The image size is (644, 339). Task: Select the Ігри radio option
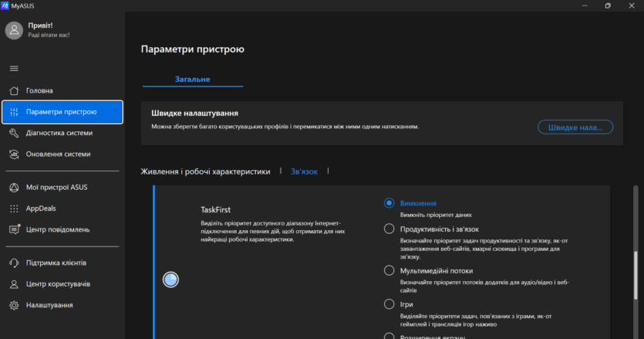point(389,304)
